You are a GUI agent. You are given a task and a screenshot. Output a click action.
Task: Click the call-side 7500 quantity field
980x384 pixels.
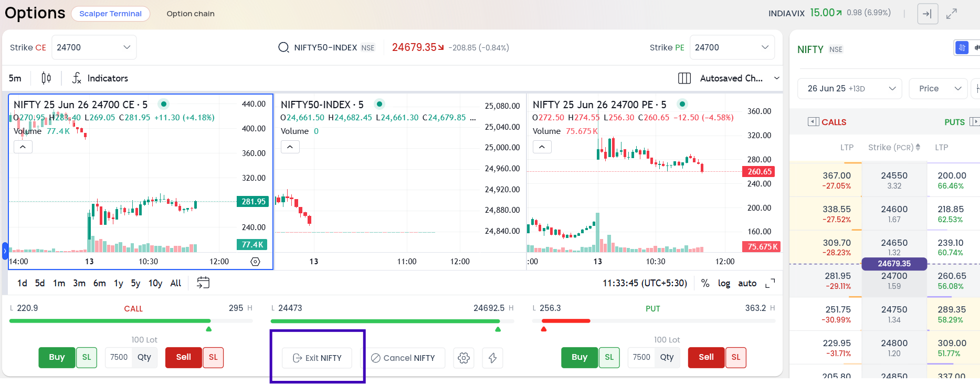click(119, 357)
